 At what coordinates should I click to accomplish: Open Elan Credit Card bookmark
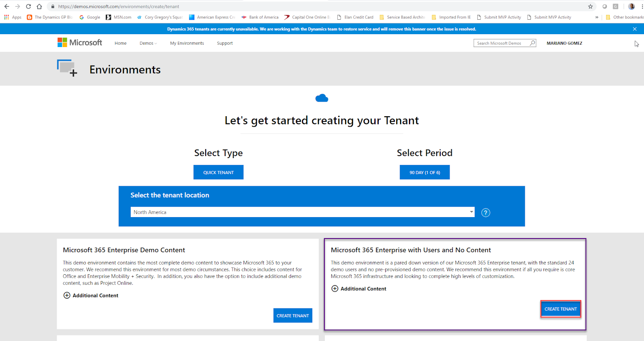[355, 17]
